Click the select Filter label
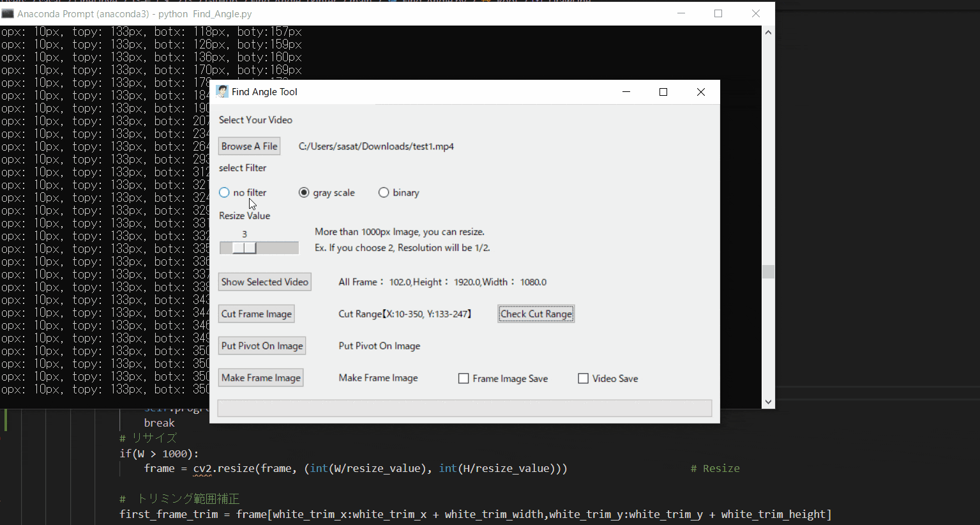This screenshot has width=980, height=525. pos(243,168)
